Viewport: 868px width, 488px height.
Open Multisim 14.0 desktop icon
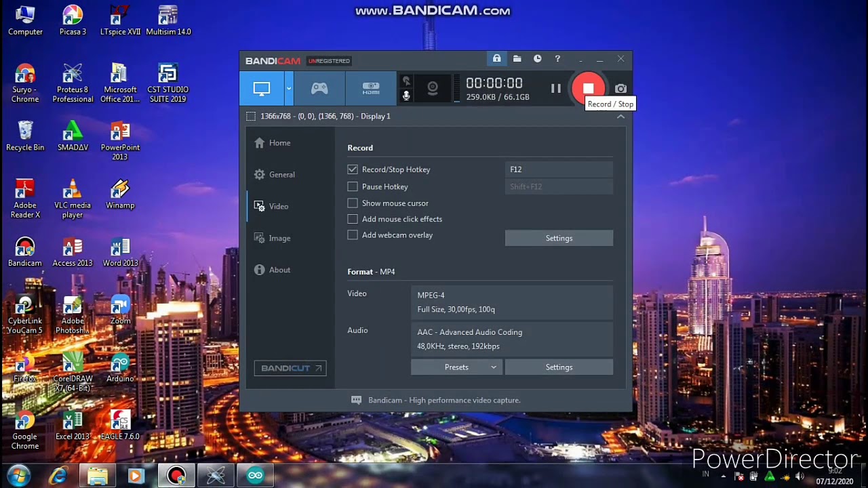tap(168, 20)
